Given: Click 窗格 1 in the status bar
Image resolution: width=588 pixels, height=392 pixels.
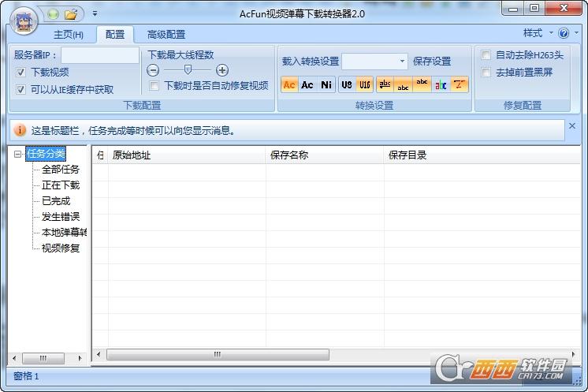Looking at the screenshot, I should [26, 376].
